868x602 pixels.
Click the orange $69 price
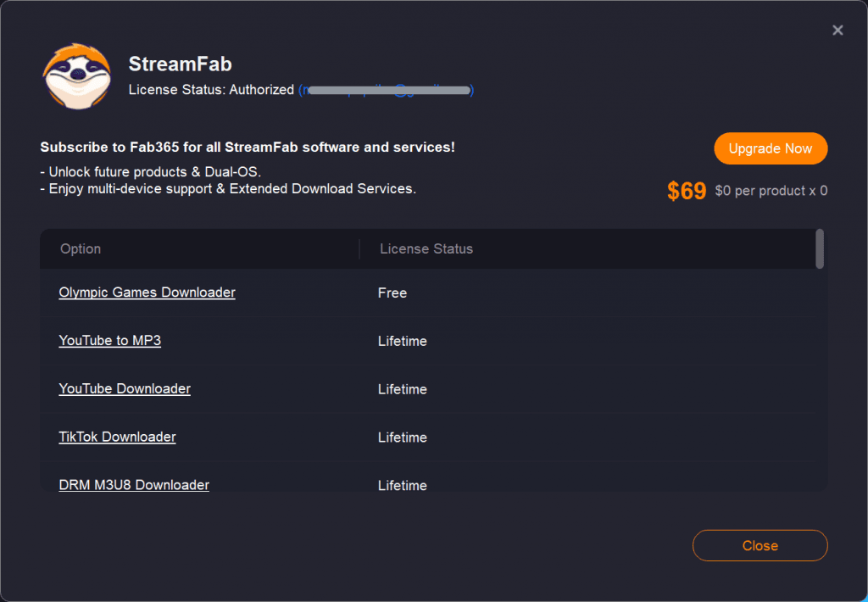pyautogui.click(x=687, y=191)
